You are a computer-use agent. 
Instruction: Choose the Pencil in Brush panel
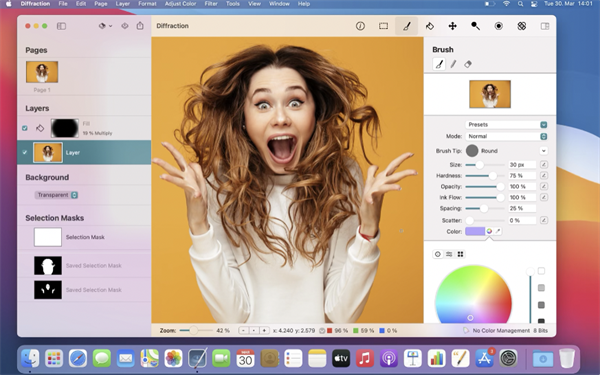(453, 64)
